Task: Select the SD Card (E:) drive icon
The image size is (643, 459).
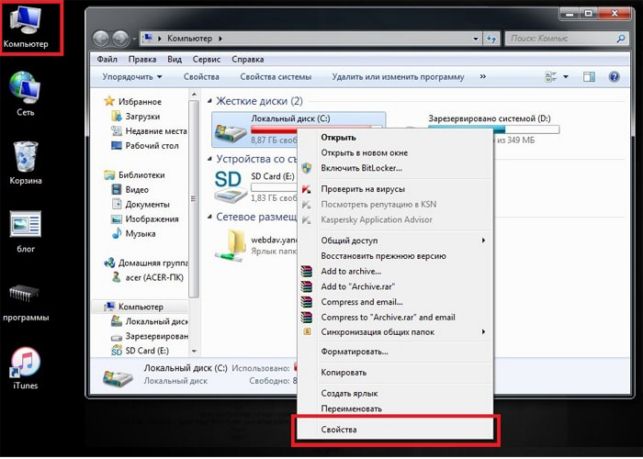Action: point(230,187)
